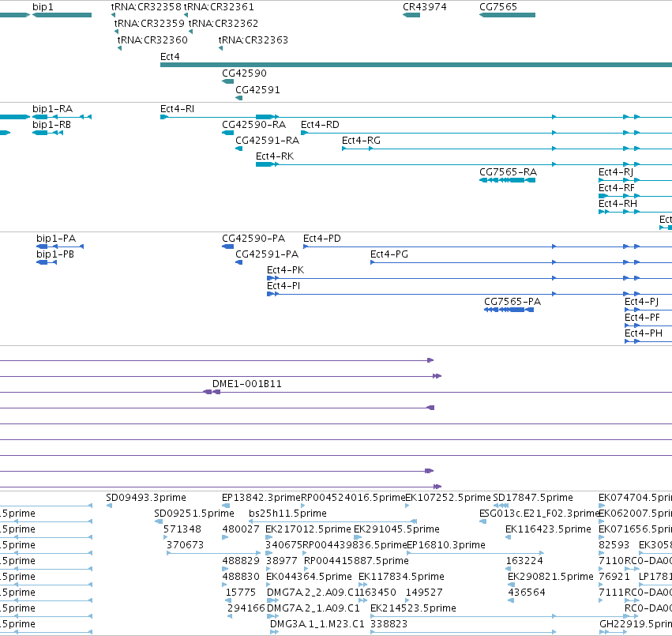Click EK291045.5prime EST label
The width and height of the screenshot is (672, 636).
[397, 529]
